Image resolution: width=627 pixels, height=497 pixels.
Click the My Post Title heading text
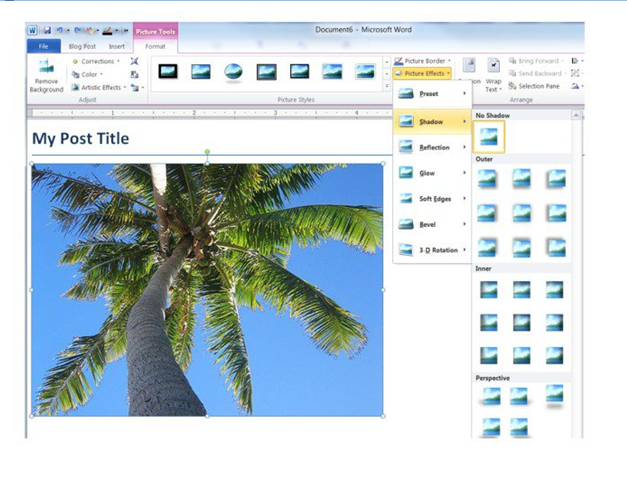click(80, 138)
